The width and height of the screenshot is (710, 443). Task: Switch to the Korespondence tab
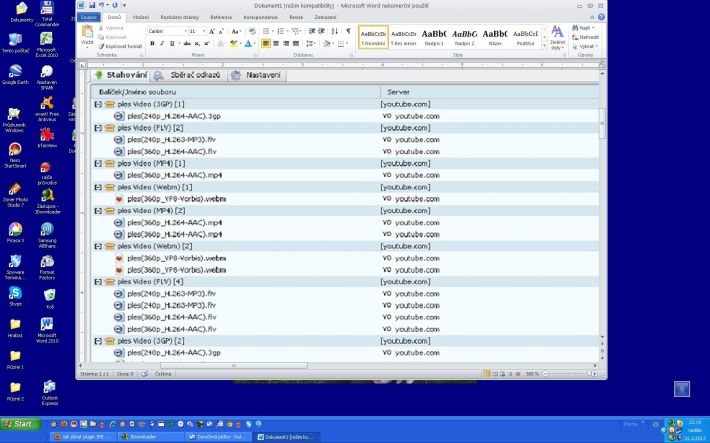[260, 17]
